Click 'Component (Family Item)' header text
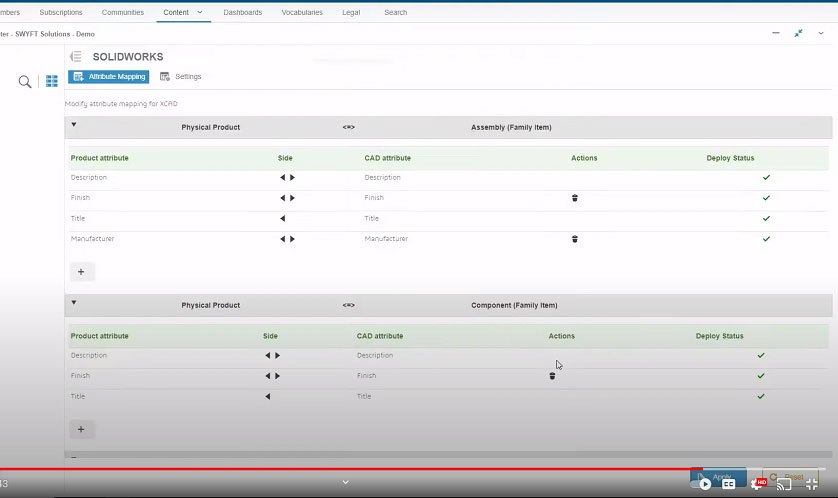Image resolution: width=838 pixels, height=498 pixels. (514, 305)
